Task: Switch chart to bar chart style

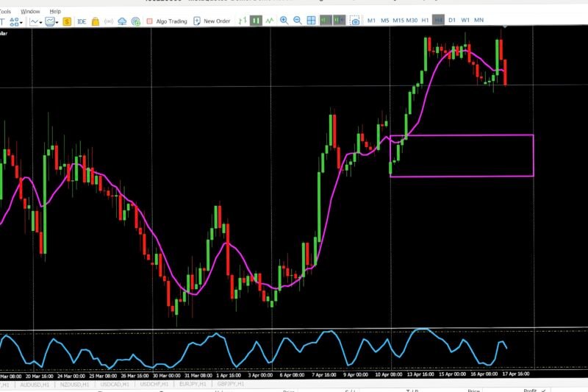Action: click(243, 21)
